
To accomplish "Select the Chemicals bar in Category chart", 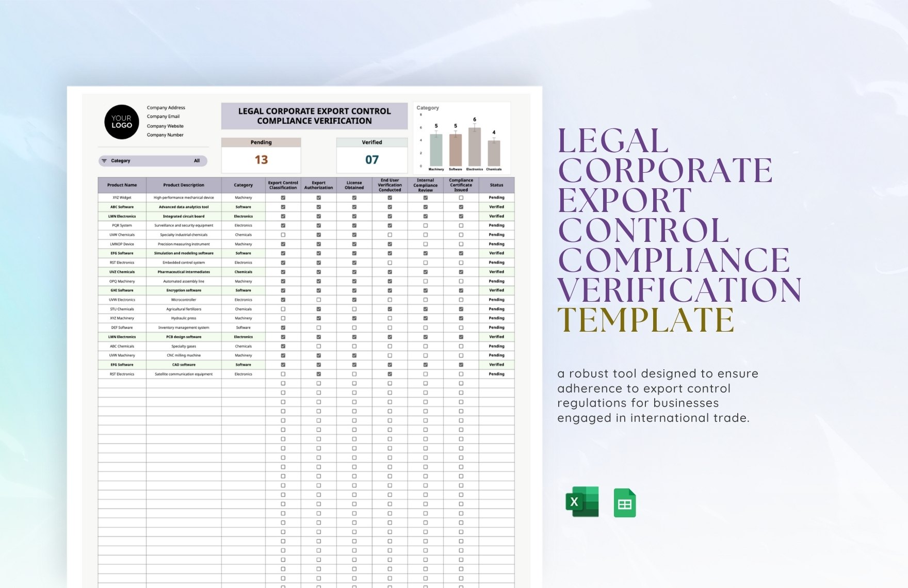I will pyautogui.click(x=494, y=153).
